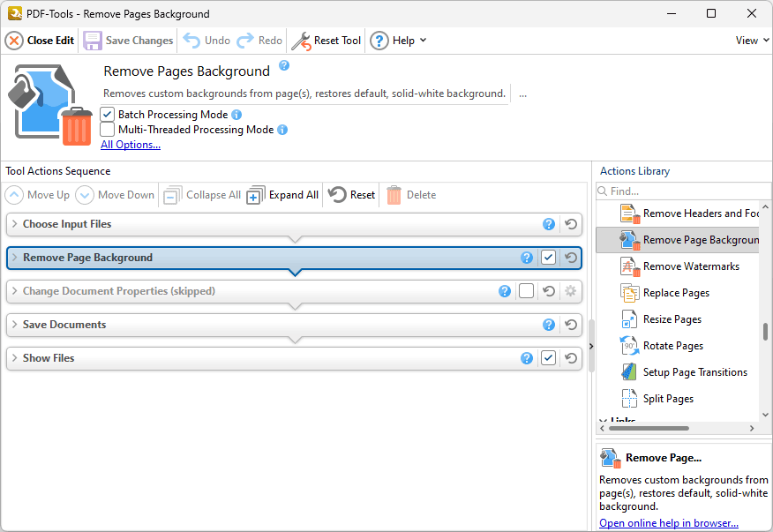Click the Close Edit icon
The width and height of the screenshot is (773, 532).
pos(14,41)
